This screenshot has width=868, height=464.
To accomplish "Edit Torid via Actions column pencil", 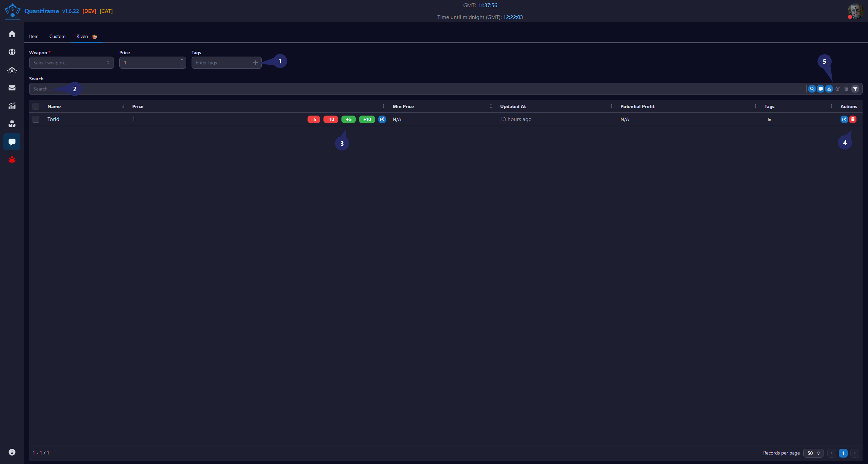I will [844, 119].
